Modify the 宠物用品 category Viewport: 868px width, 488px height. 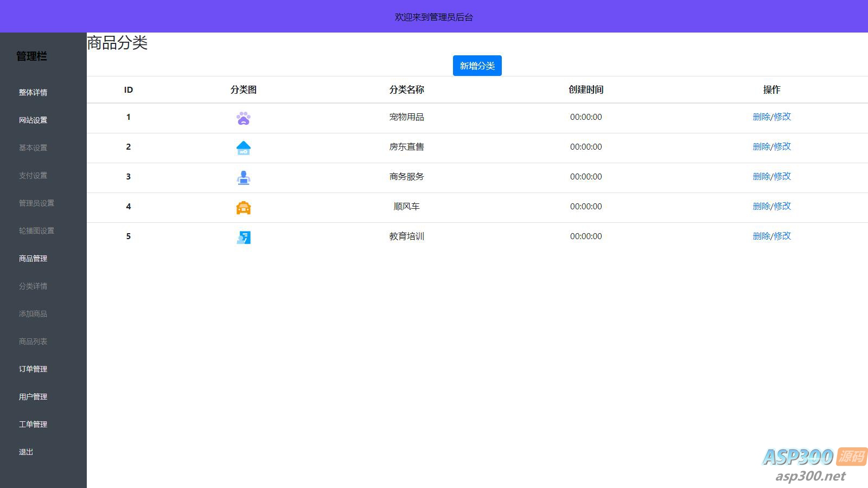pyautogui.click(x=782, y=117)
